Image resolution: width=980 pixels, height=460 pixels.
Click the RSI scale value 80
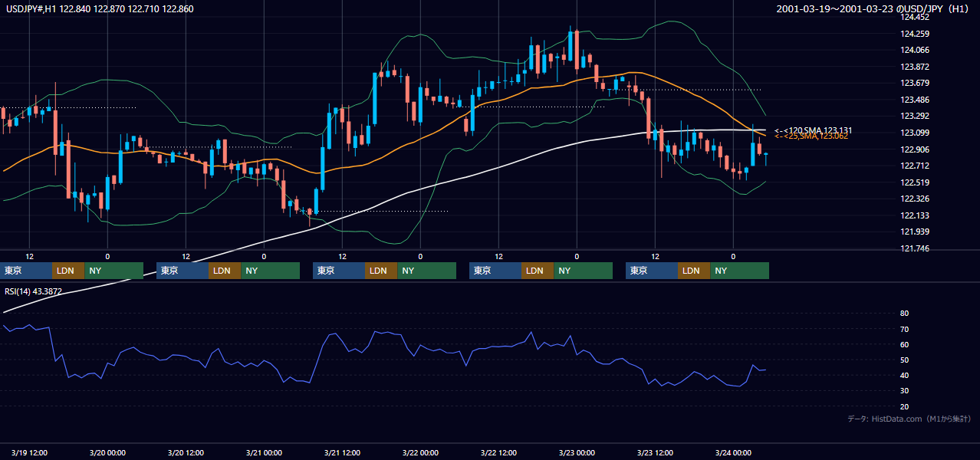905,314
